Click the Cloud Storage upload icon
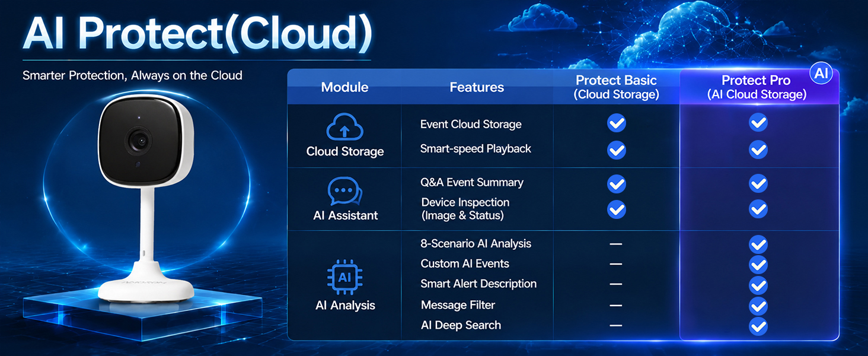Viewport: 868px width, 356px height. [344, 128]
